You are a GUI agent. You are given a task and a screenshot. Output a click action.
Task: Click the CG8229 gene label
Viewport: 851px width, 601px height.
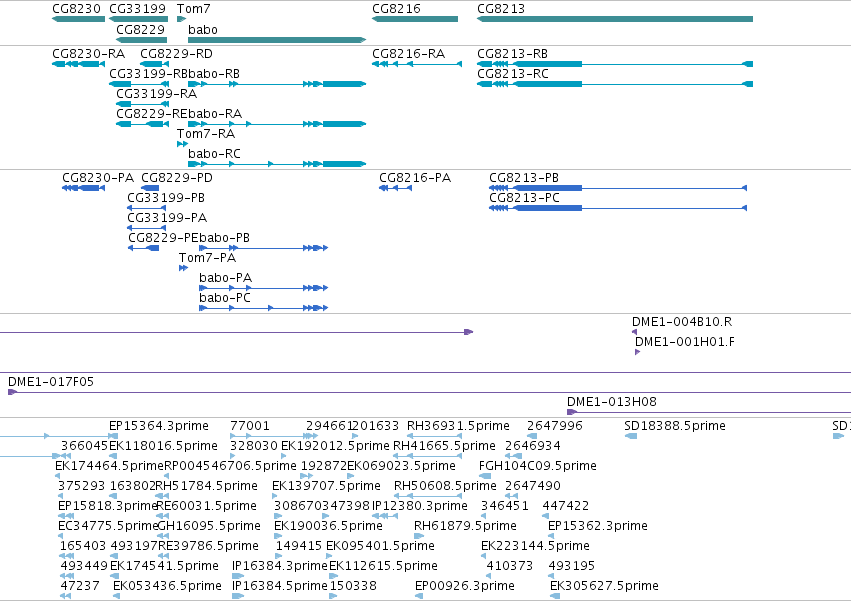tap(141, 29)
